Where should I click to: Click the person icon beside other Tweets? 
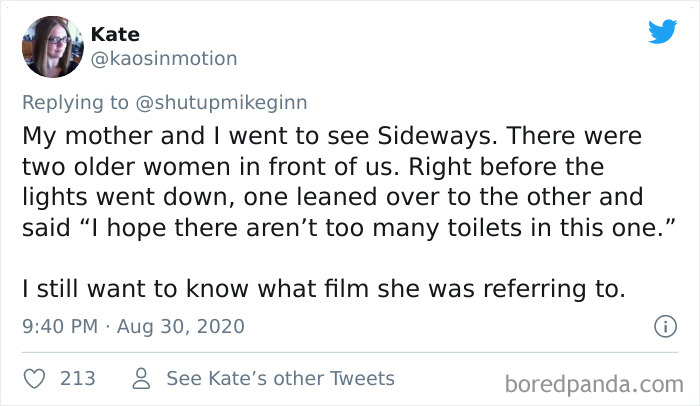(141, 379)
